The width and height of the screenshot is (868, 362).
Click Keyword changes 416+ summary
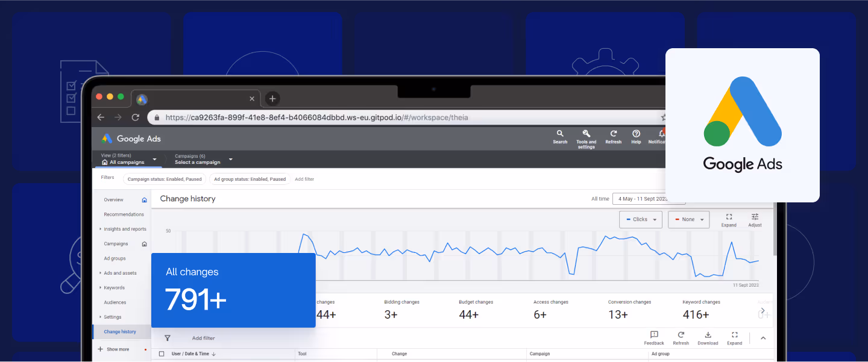point(701,309)
